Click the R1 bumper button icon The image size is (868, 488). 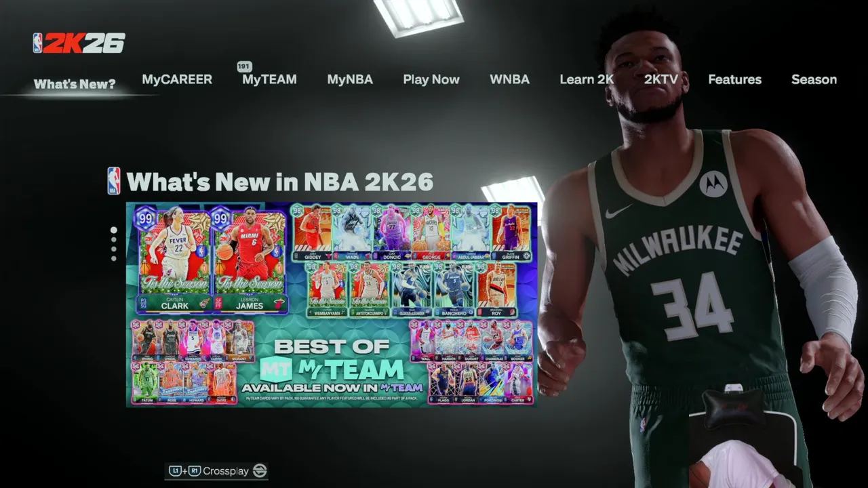coord(195,471)
